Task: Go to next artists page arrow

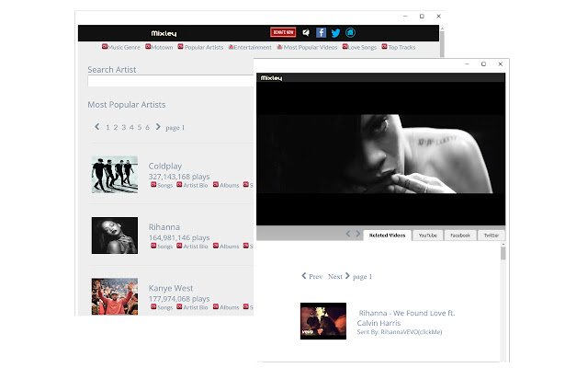Action: click(x=158, y=127)
